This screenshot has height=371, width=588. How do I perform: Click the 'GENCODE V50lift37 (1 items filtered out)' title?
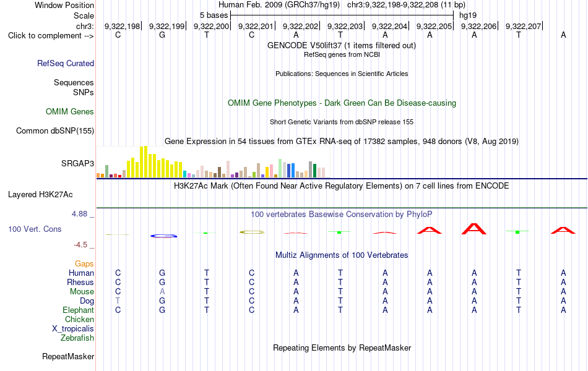tap(342, 45)
